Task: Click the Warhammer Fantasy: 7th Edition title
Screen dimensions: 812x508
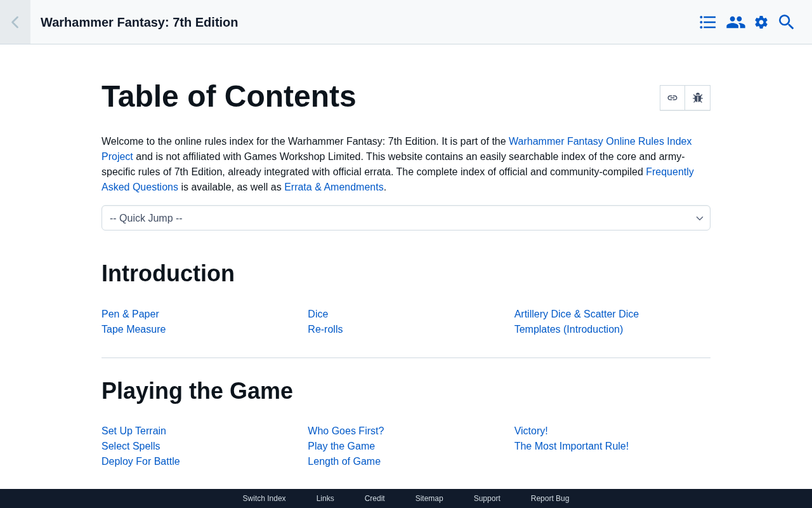Action: pyautogui.click(x=140, y=22)
